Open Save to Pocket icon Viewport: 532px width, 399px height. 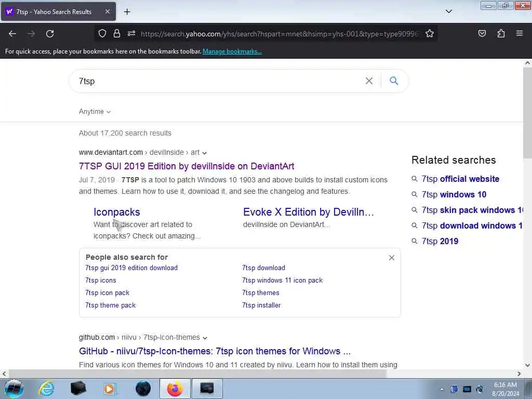point(482,33)
